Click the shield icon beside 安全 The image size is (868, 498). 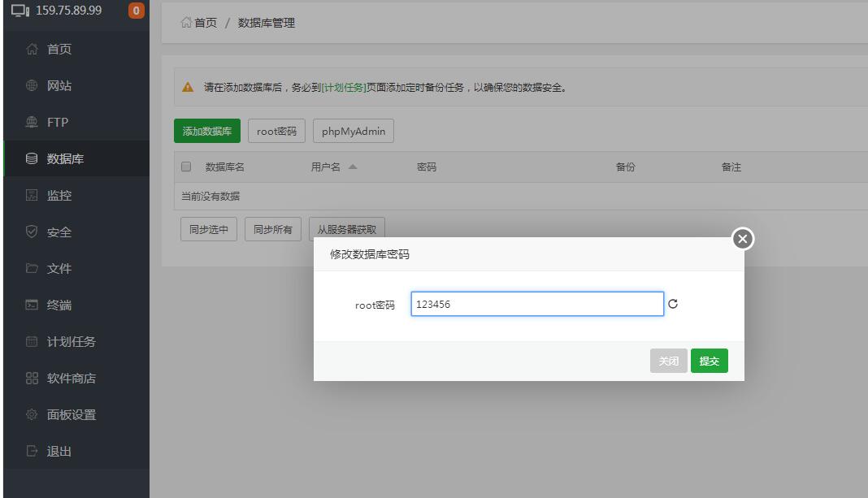(x=33, y=232)
